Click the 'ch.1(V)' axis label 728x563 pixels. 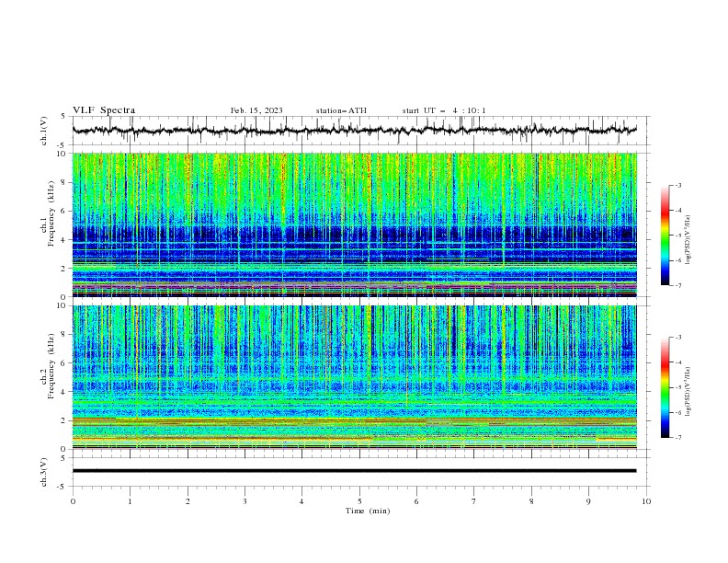point(44,131)
